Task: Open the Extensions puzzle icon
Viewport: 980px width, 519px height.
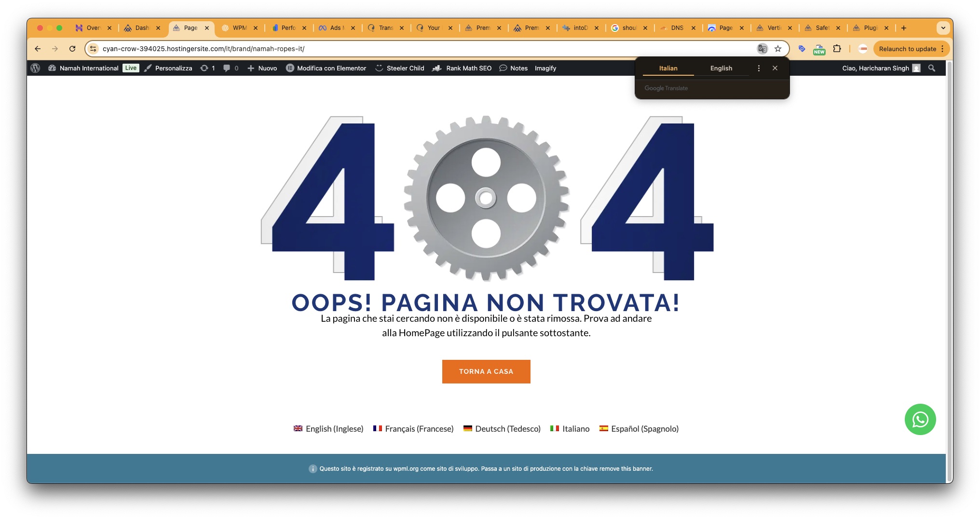Action: pos(837,49)
